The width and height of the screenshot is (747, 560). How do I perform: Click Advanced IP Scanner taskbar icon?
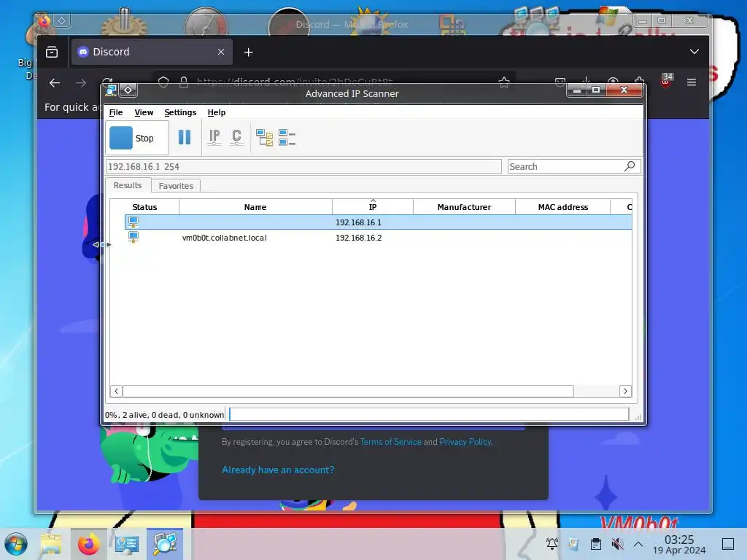(x=165, y=544)
